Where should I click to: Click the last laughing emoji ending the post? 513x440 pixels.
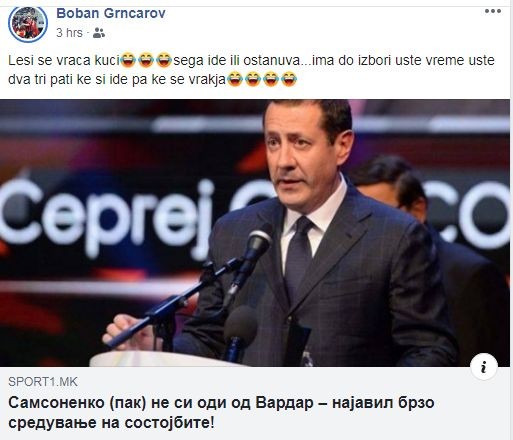point(289,79)
